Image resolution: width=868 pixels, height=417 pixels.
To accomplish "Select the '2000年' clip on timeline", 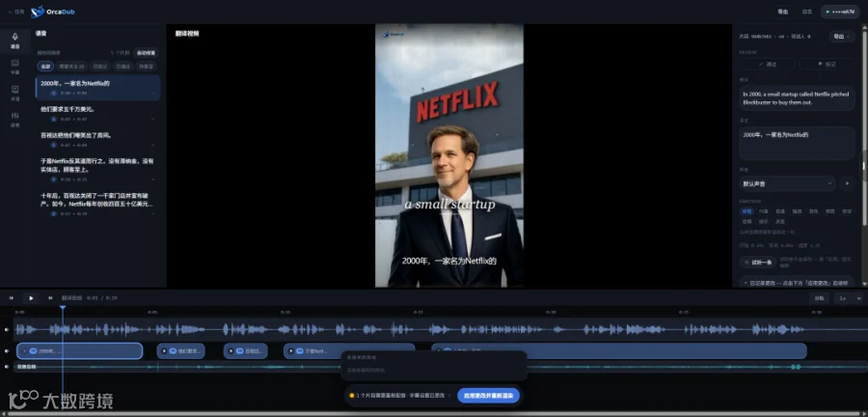I will pyautogui.click(x=80, y=351).
